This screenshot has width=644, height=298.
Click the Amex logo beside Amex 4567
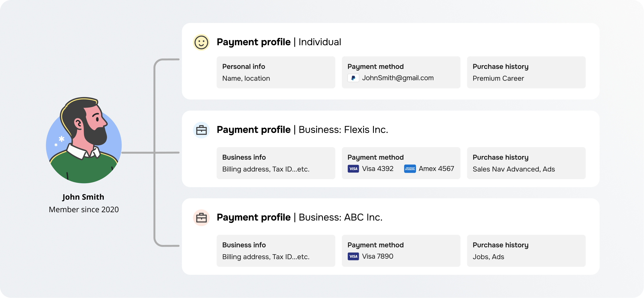coord(410,169)
